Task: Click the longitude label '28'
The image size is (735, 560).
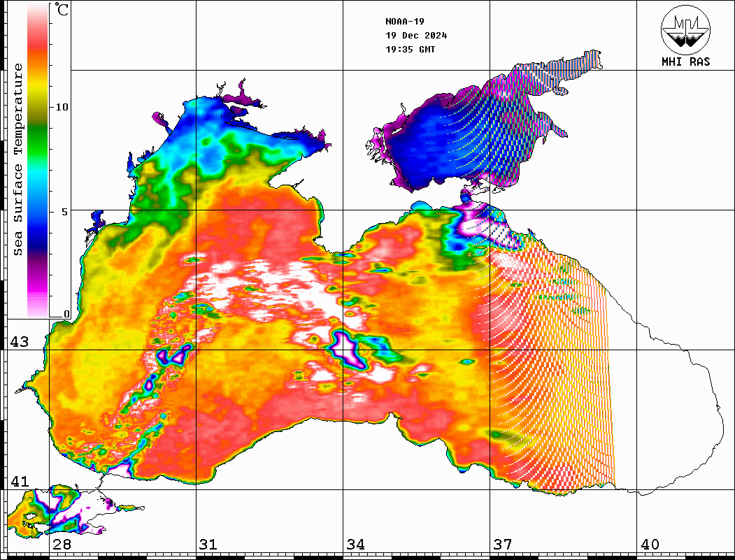Action: 62,545
